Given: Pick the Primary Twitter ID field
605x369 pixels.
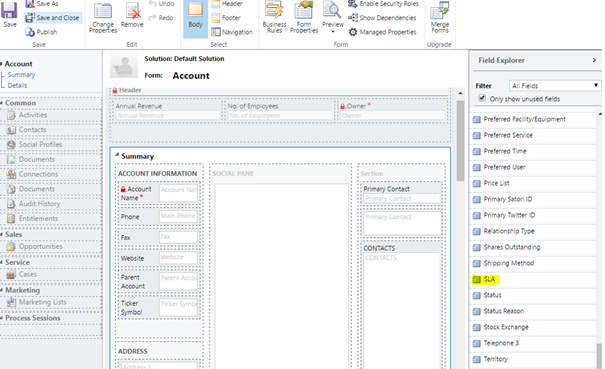Looking at the screenshot, I should (504, 215).
